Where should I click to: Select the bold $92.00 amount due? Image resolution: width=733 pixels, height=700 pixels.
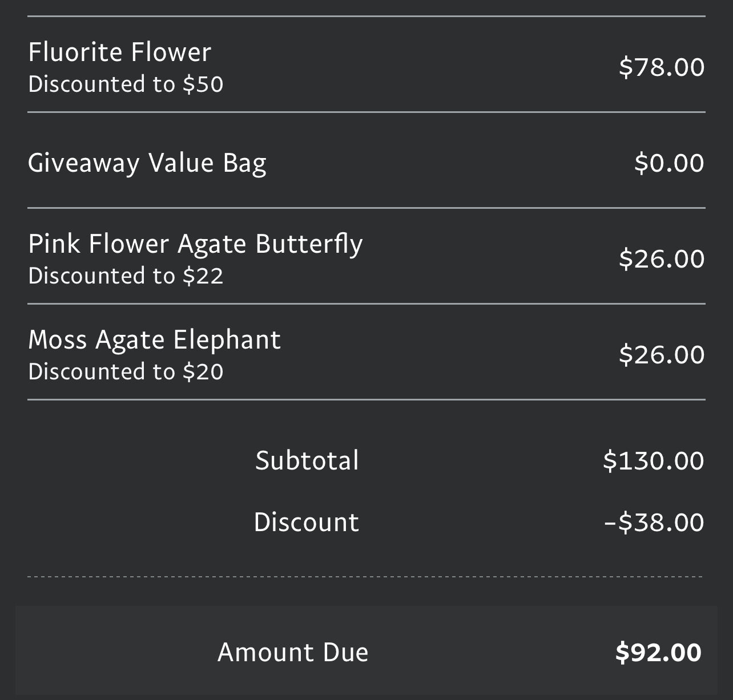(658, 653)
